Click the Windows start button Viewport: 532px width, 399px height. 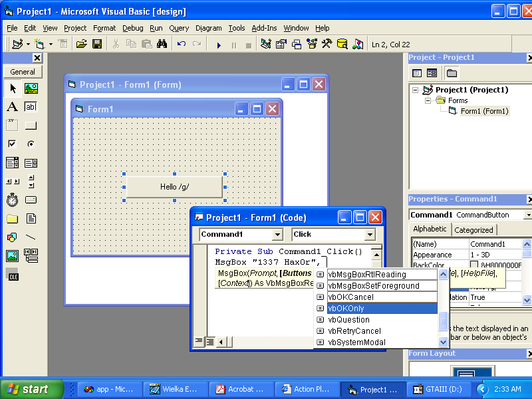(31, 389)
